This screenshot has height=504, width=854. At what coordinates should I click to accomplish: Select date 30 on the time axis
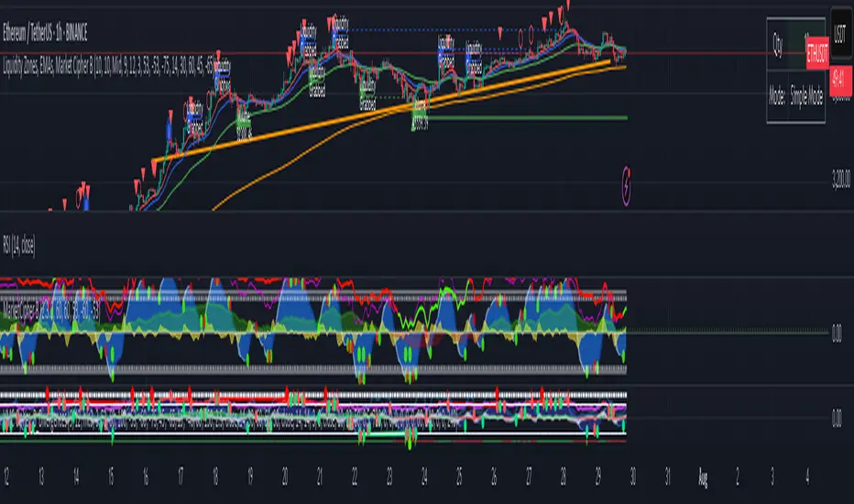pyautogui.click(x=633, y=477)
